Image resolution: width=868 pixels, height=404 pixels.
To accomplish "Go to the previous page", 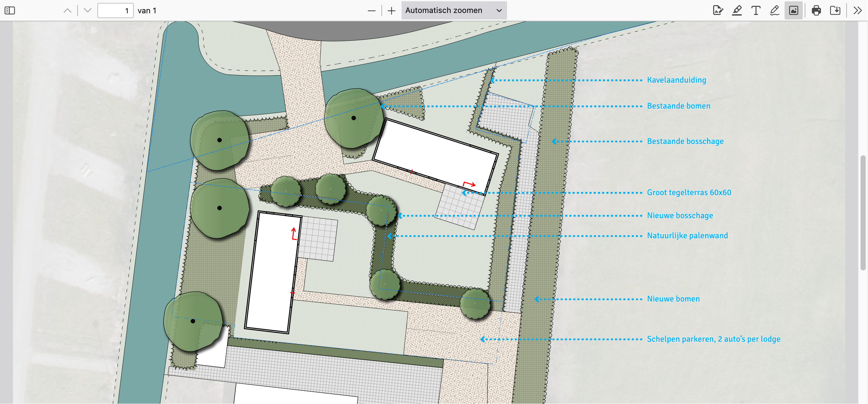I will pos(68,10).
